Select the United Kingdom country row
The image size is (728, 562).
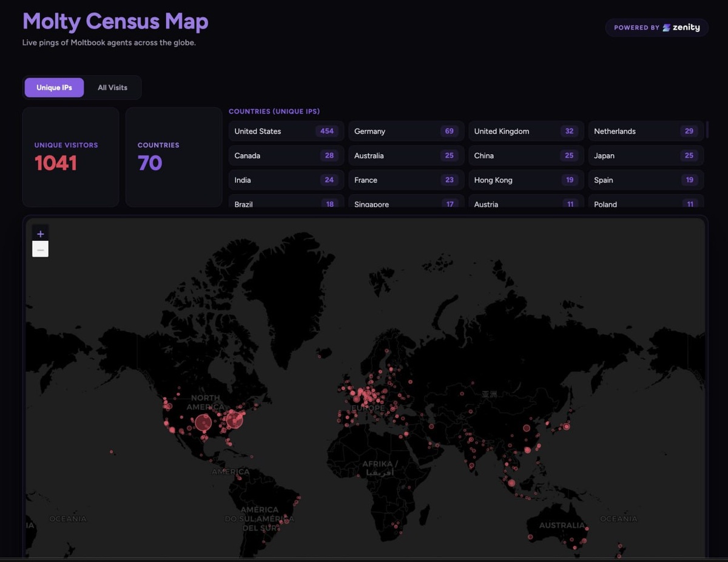point(526,131)
